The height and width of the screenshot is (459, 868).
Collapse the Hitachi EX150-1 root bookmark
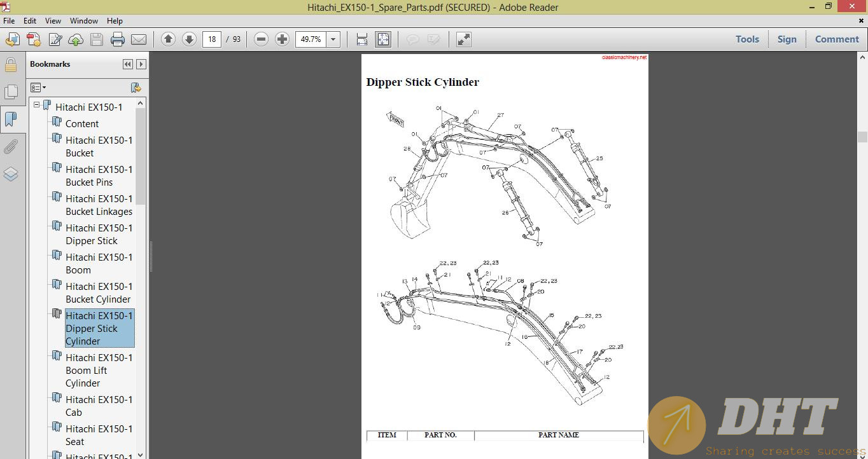(x=36, y=105)
